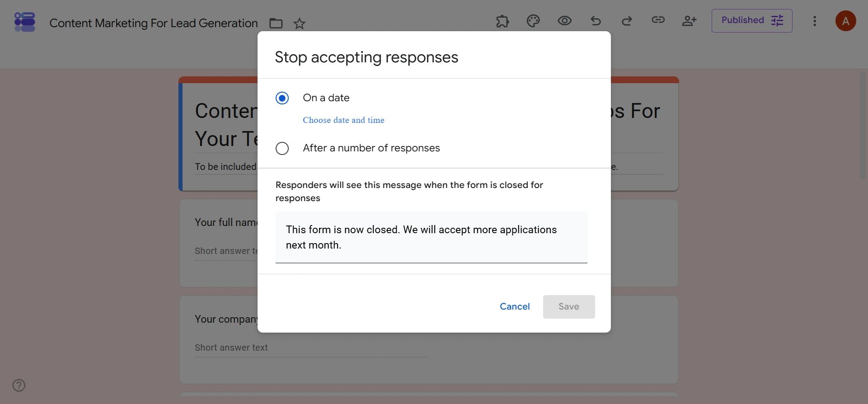Viewport: 868px width, 404px height.
Task: Cancel the stop accepting responses dialog
Action: (x=515, y=307)
